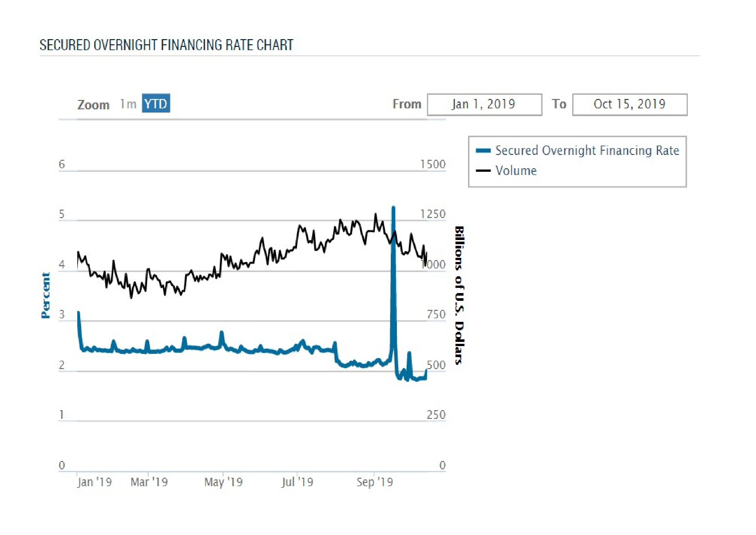Click the peak of the September rate spike
756x535 pixels.
point(393,208)
